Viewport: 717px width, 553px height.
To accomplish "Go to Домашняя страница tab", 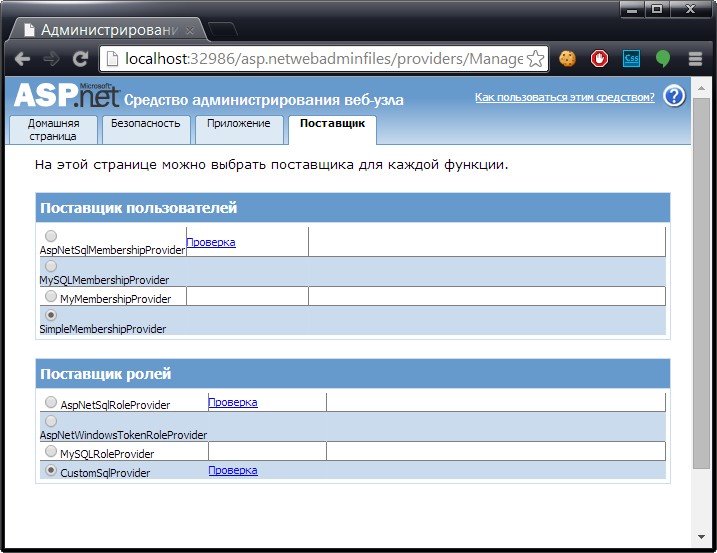I will tap(53, 129).
